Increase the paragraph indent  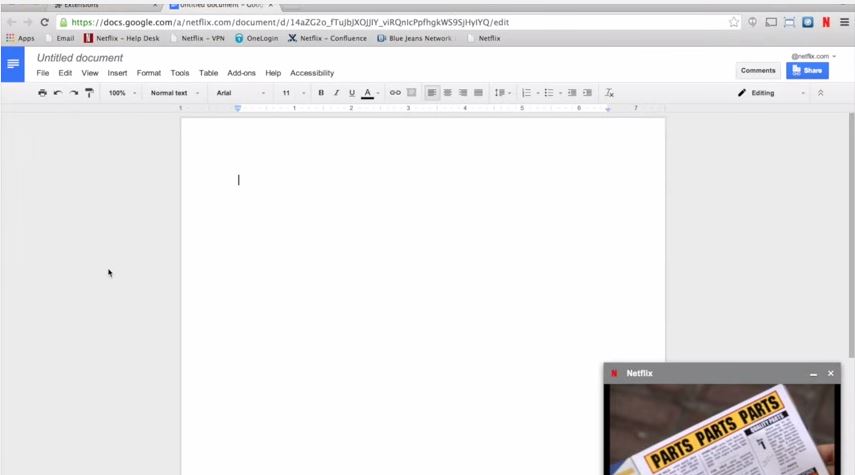pos(587,93)
